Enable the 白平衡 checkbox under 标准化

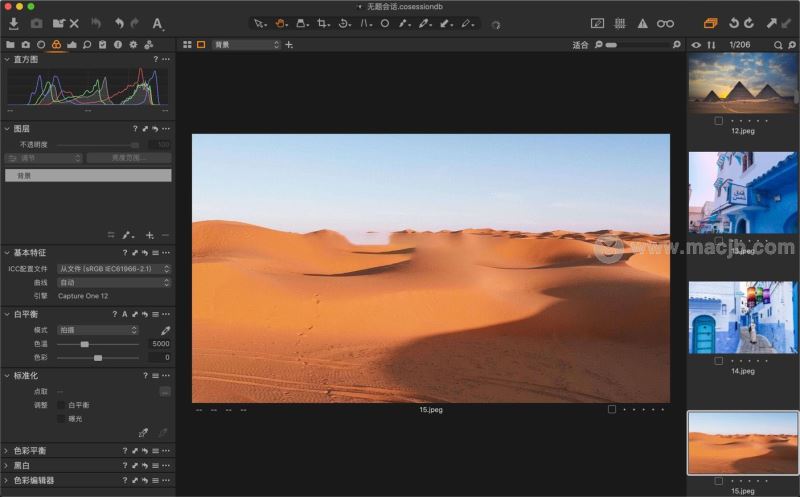61,405
